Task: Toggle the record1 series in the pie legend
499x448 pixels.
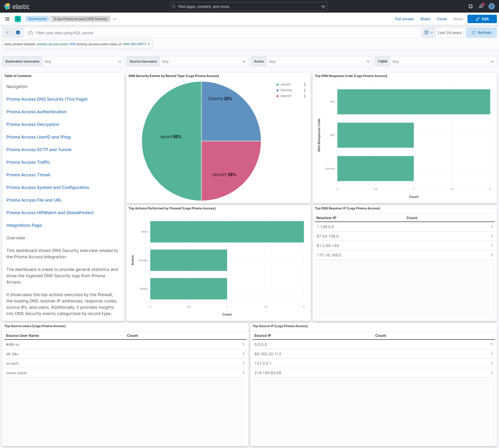Action: click(287, 96)
